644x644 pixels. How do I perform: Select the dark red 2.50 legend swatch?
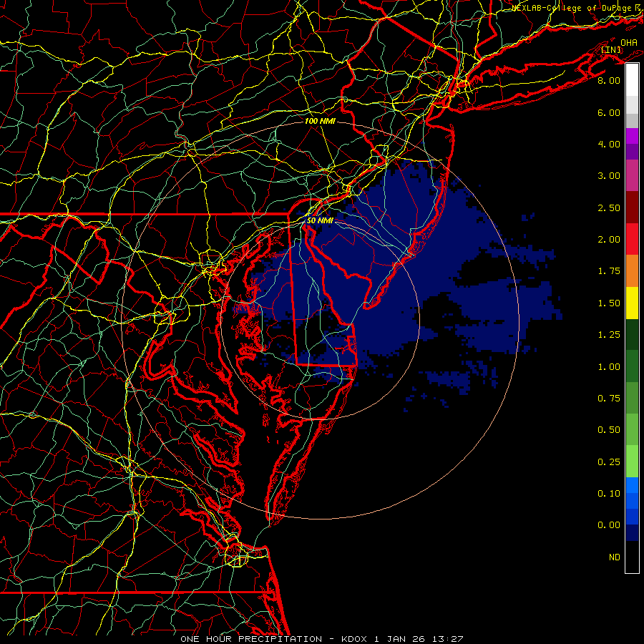point(632,208)
